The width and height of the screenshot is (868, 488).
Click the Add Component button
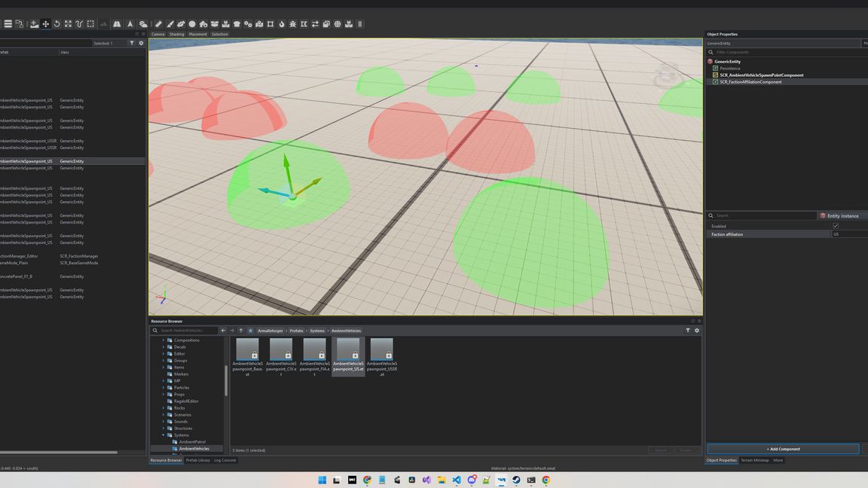pyautogui.click(x=783, y=449)
